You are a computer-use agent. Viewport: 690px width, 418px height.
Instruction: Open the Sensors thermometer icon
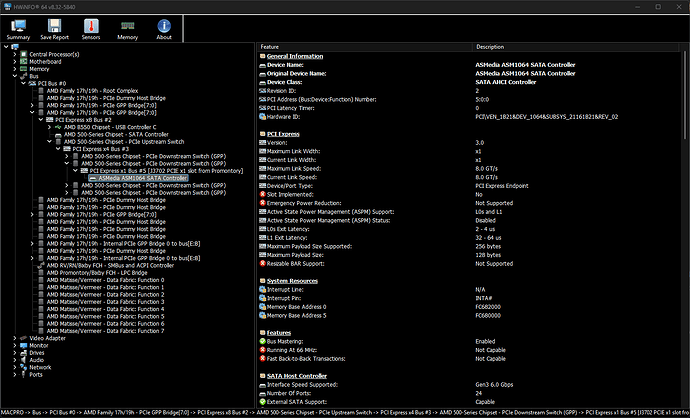(91, 26)
